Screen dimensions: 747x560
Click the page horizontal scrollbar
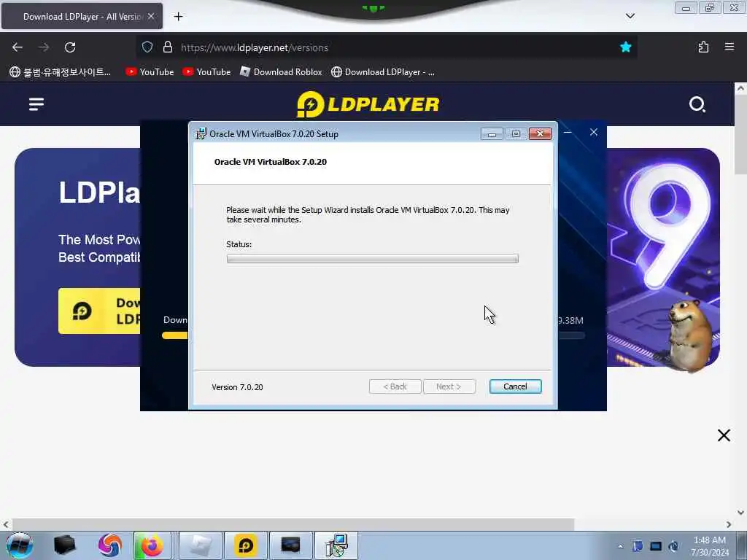293,524
